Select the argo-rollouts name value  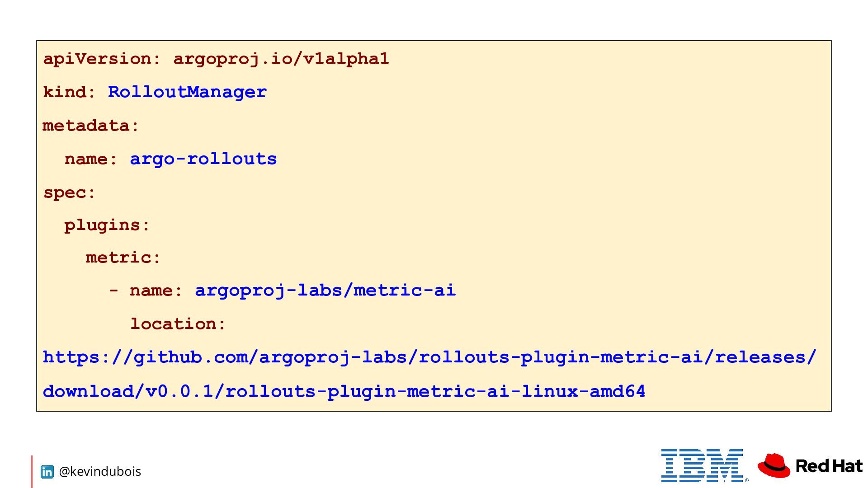click(203, 160)
